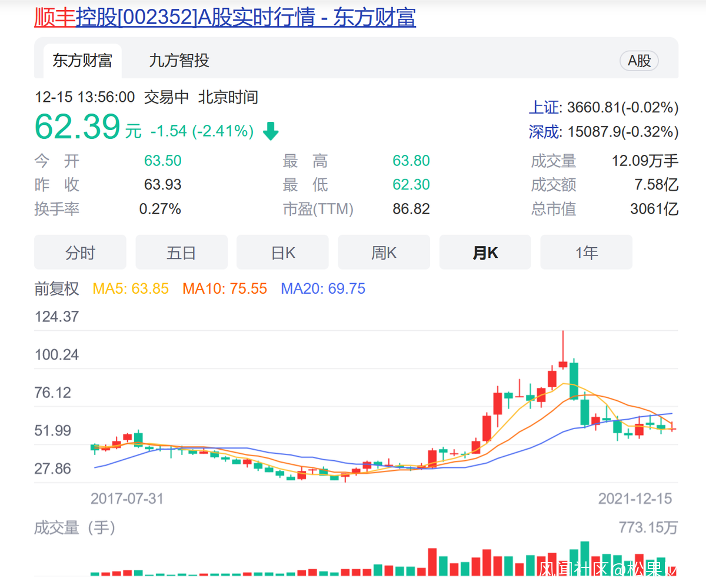Viewport: 706px width, 588px height.
Task: Click the A股 pill badge
Action: point(639,61)
